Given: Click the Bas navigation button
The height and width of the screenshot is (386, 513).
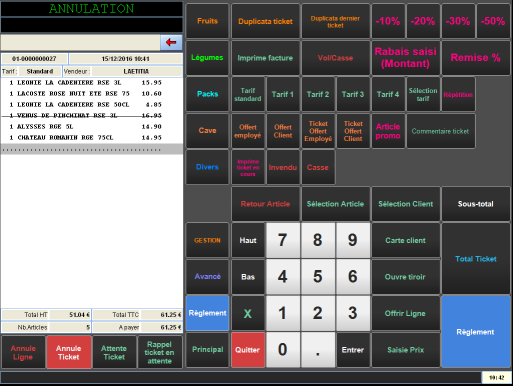Looking at the screenshot, I should click(248, 276).
